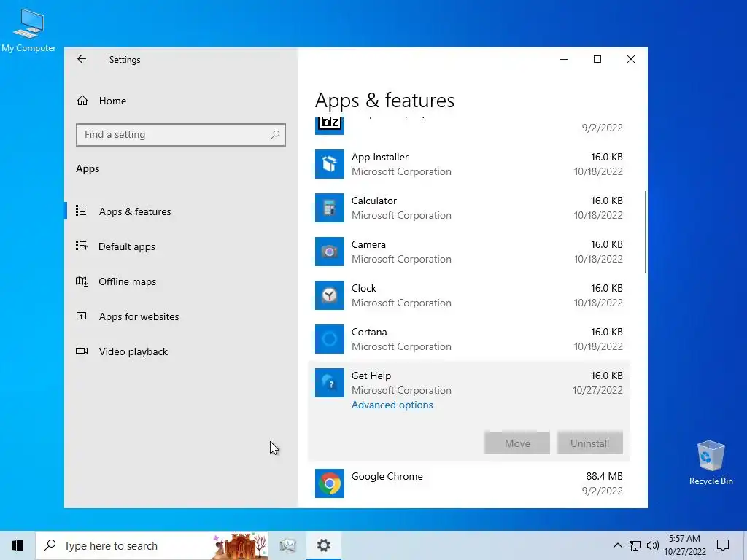
Task: Click the Home icon in sidebar
Action: coord(82,101)
